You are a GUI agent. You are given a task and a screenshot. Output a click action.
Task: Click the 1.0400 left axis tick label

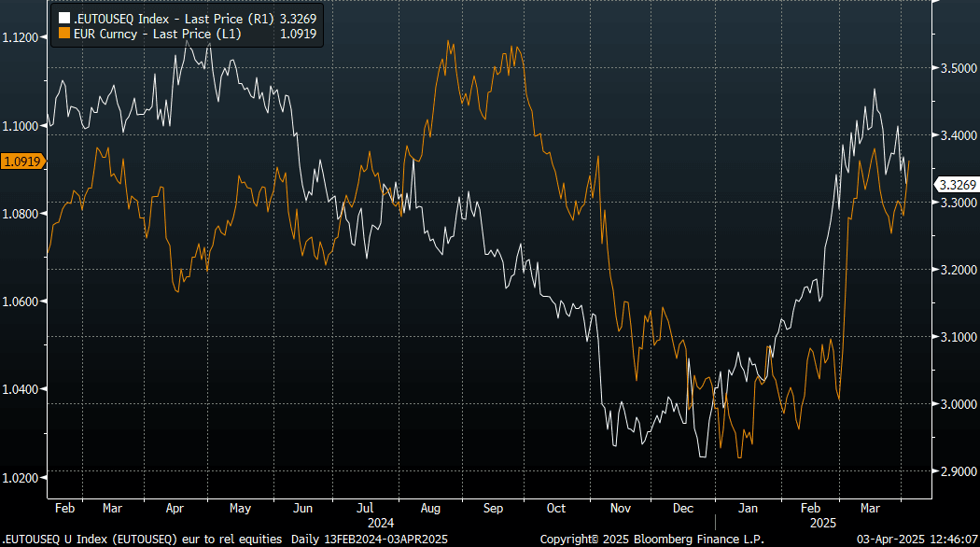click(21, 389)
